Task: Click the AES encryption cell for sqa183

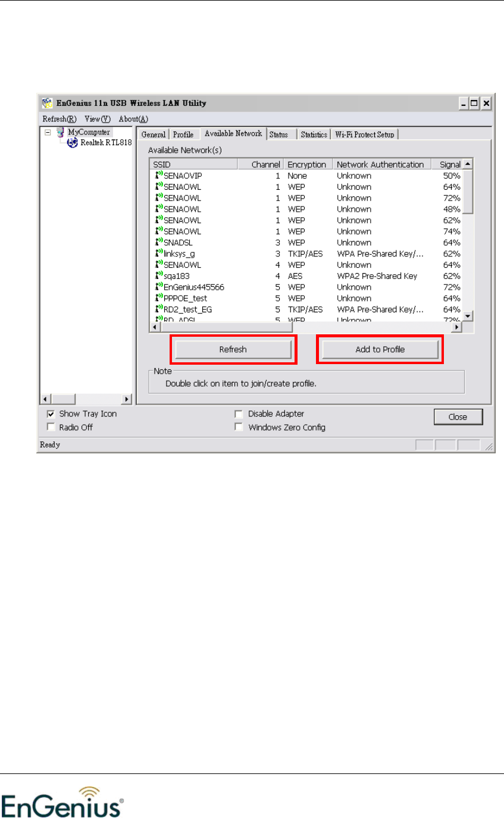Action: pyautogui.click(x=295, y=276)
